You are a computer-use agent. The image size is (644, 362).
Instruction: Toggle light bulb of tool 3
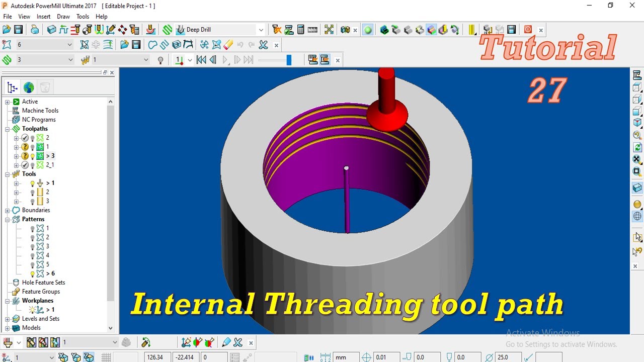click(x=33, y=201)
